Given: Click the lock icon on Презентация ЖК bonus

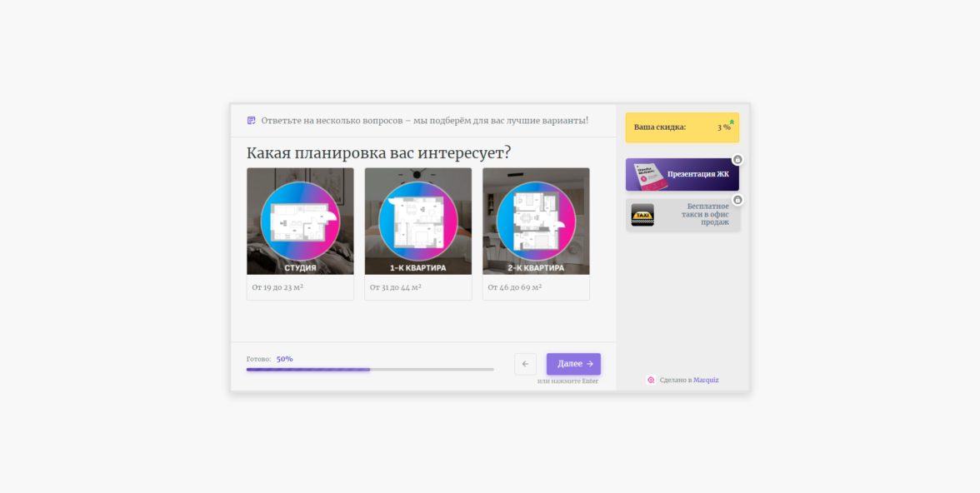Looking at the screenshot, I should click(x=737, y=159).
